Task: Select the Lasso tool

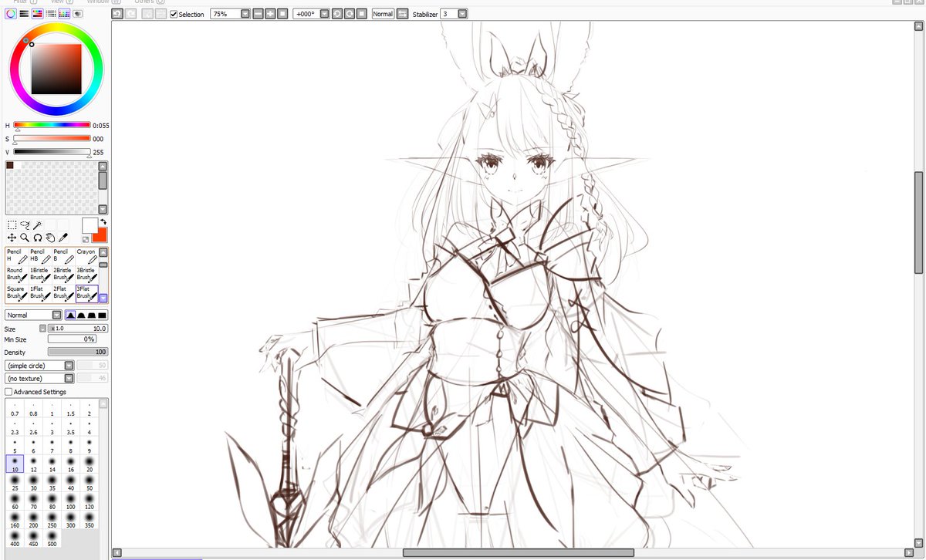Action: [x=25, y=225]
